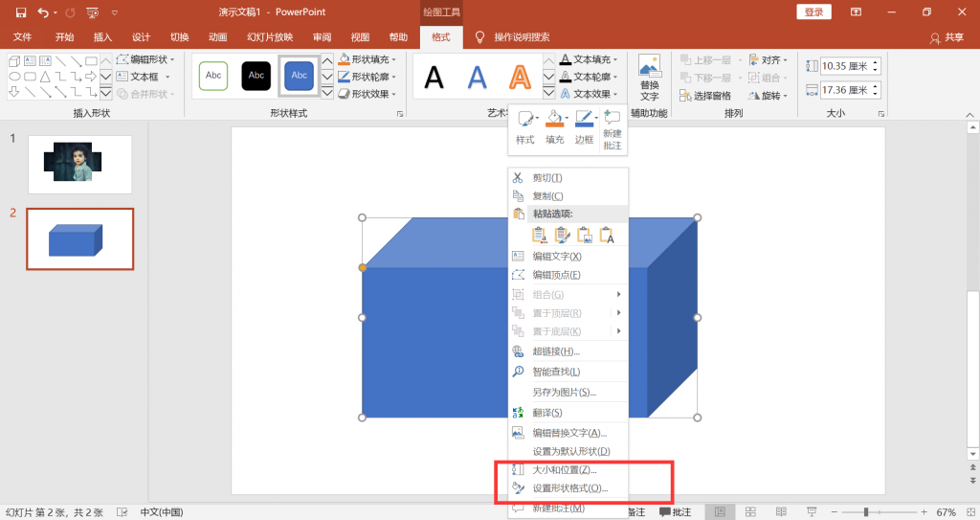Open the 设计 ribbon tab
980x520 pixels.
[x=142, y=37]
